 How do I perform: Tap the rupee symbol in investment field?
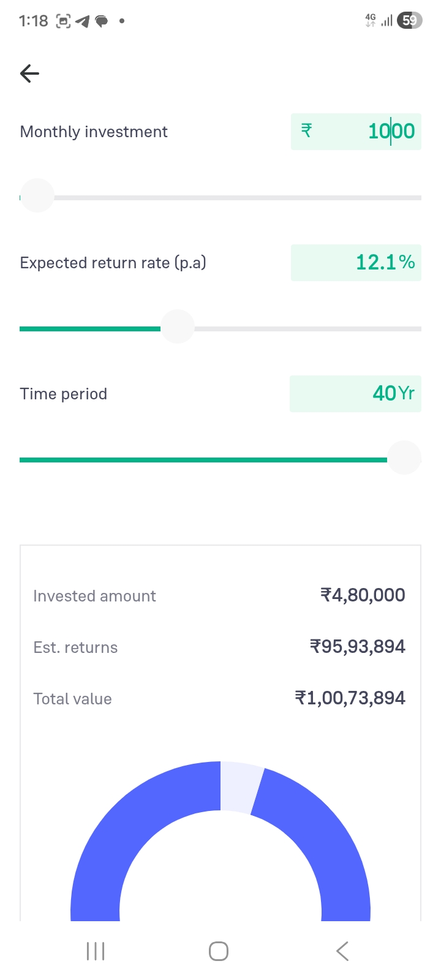(x=306, y=130)
